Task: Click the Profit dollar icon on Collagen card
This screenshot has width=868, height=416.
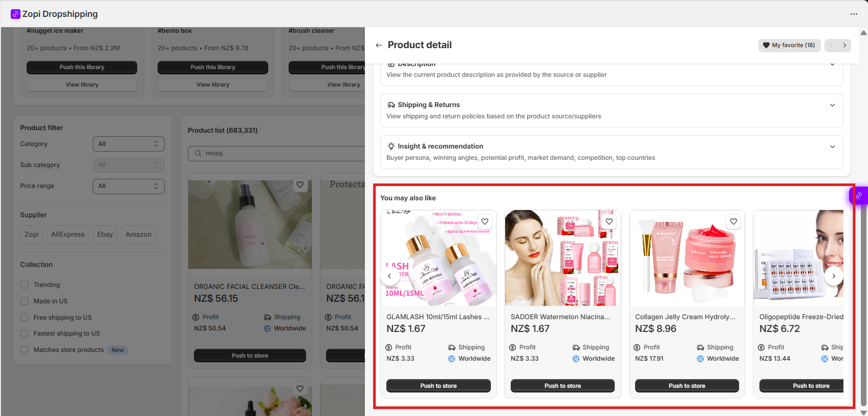Action: pos(637,347)
